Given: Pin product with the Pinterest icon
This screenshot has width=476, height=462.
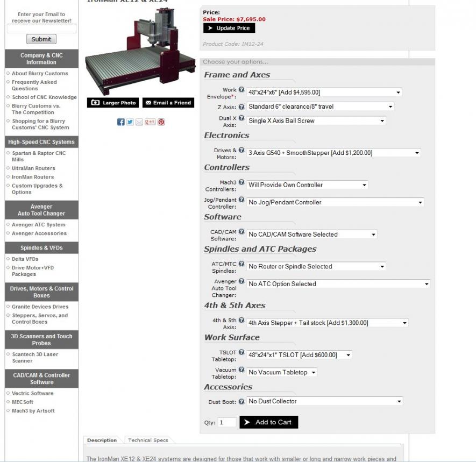Looking at the screenshot, I should click(161, 122).
